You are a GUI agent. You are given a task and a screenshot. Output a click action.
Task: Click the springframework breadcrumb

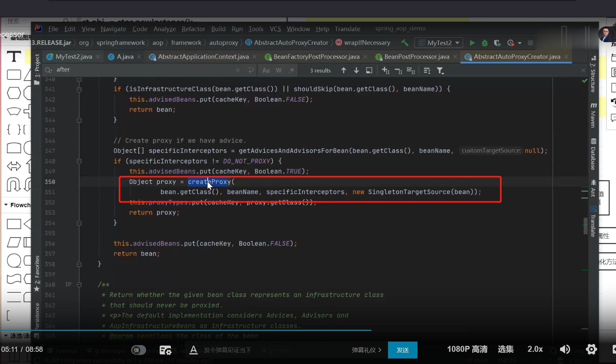point(121,43)
